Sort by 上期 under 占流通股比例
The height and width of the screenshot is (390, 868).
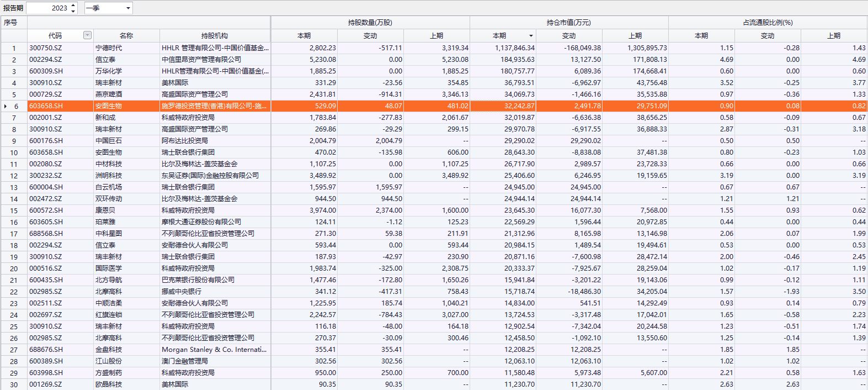834,35
